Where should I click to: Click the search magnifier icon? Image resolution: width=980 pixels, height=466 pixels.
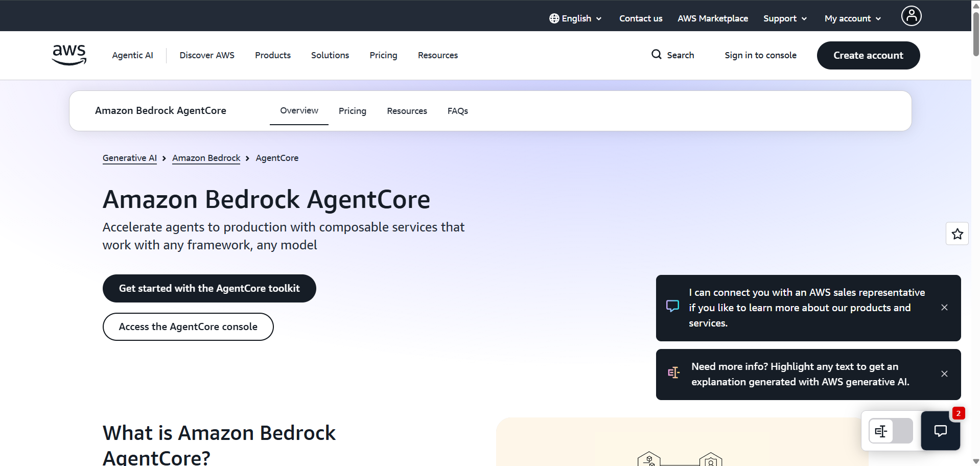point(656,54)
